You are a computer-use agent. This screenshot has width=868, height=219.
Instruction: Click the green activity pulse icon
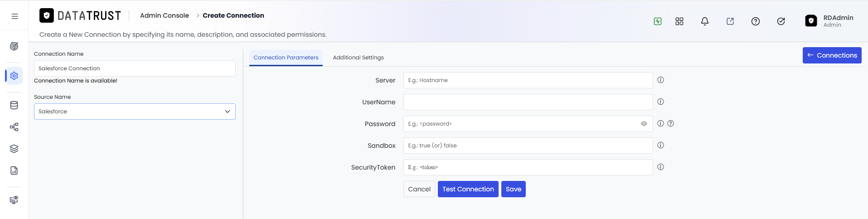(x=658, y=21)
